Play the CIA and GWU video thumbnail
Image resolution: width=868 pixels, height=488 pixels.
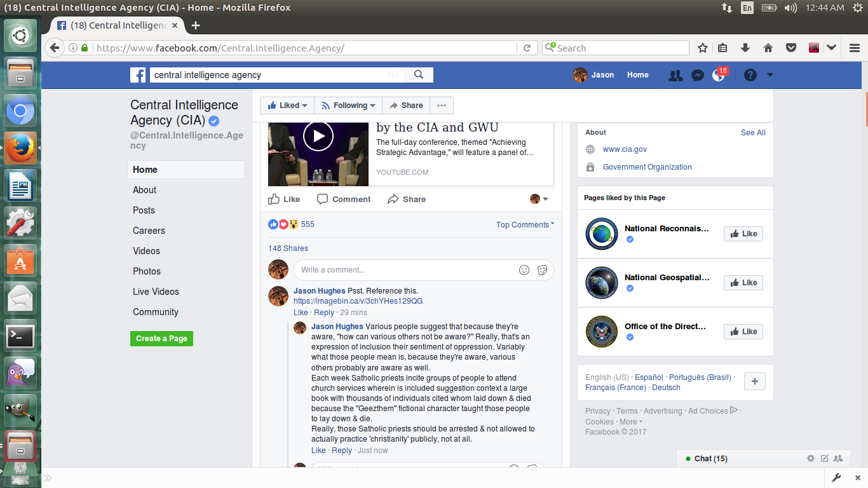pos(318,135)
